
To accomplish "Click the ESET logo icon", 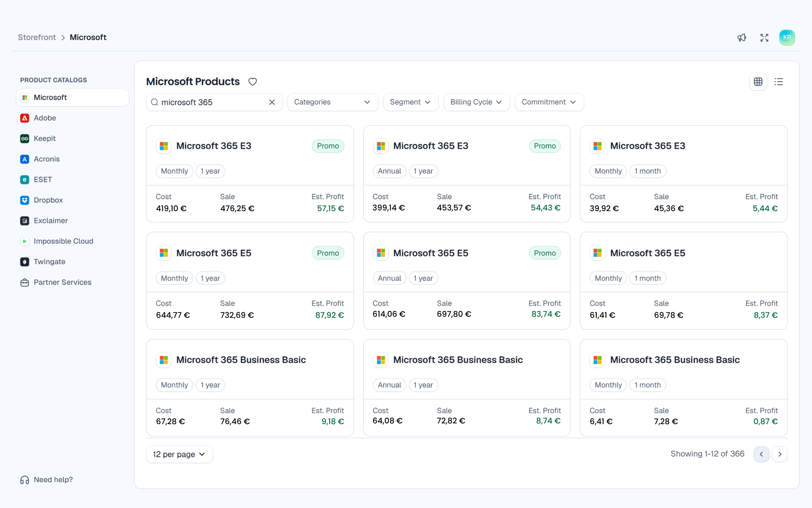I will [25, 180].
